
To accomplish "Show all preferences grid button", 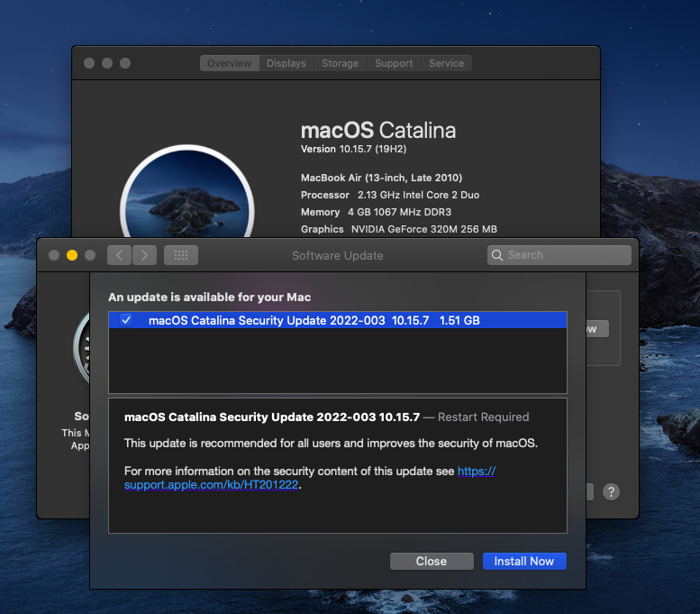I will pos(181,255).
